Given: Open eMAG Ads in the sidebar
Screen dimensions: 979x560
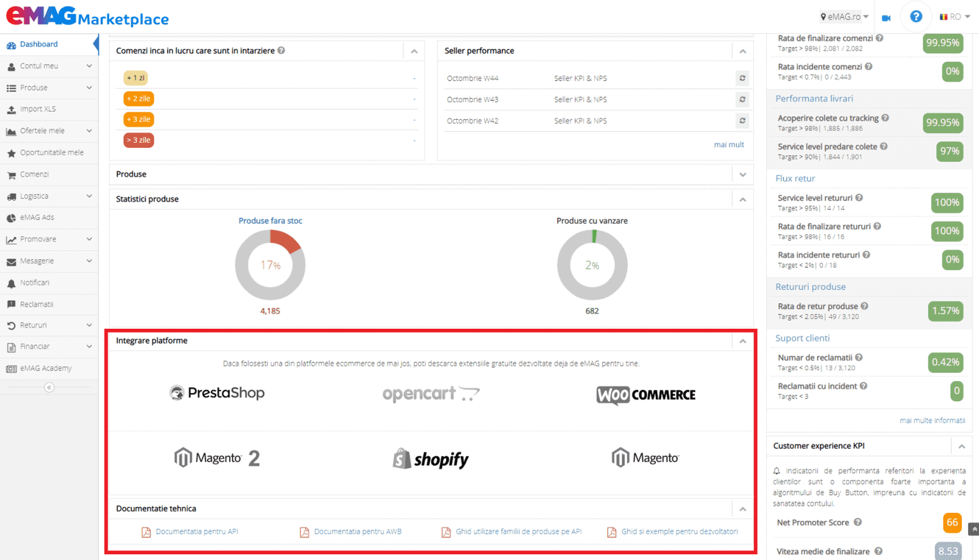Looking at the screenshot, I should 37,218.
